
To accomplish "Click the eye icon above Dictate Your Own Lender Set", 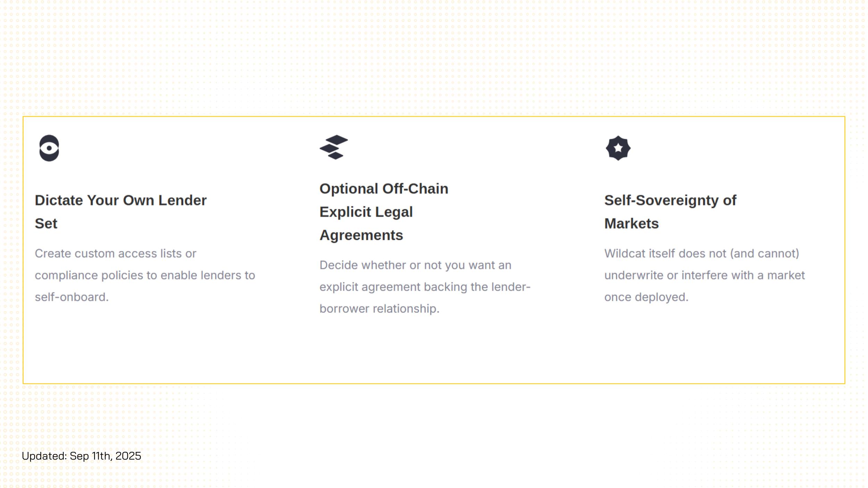I will pyautogui.click(x=49, y=148).
